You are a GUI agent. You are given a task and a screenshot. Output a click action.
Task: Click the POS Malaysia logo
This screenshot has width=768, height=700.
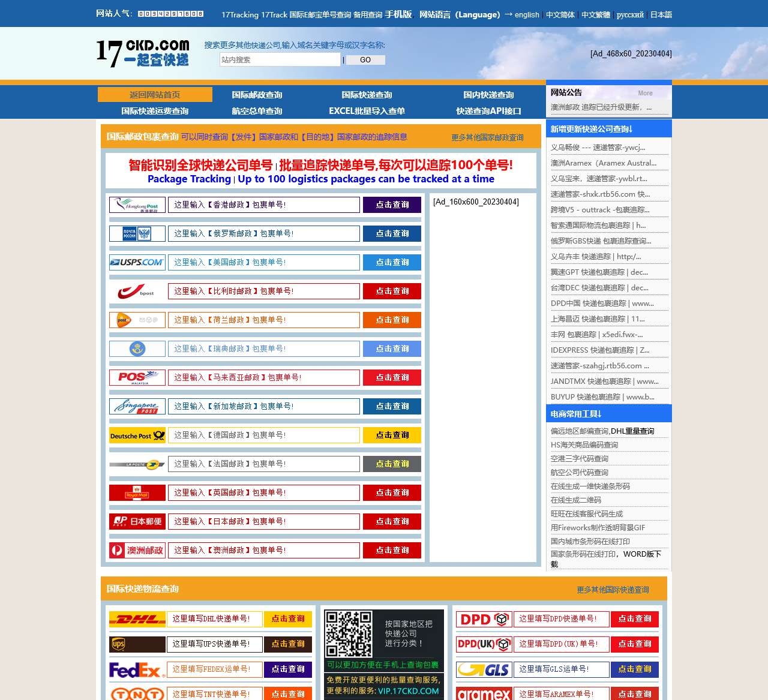[x=137, y=378]
